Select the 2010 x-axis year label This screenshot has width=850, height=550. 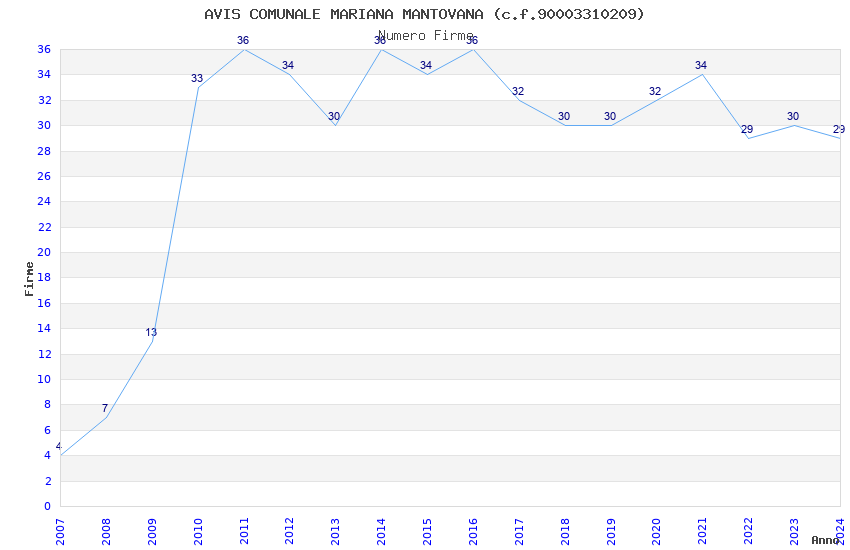point(198,532)
